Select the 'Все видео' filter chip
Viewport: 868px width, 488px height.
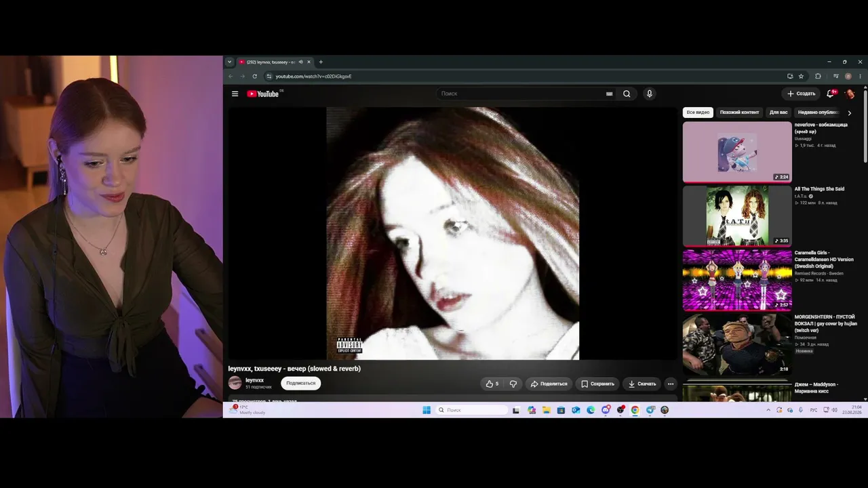pos(698,113)
